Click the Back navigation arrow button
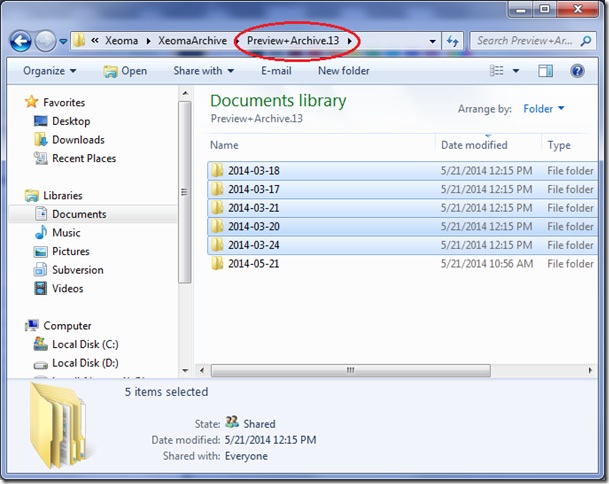 21,41
